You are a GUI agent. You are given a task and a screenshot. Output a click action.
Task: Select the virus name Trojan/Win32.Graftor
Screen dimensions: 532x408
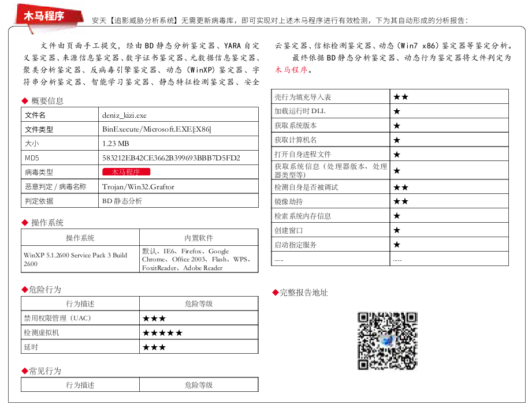[138, 187]
